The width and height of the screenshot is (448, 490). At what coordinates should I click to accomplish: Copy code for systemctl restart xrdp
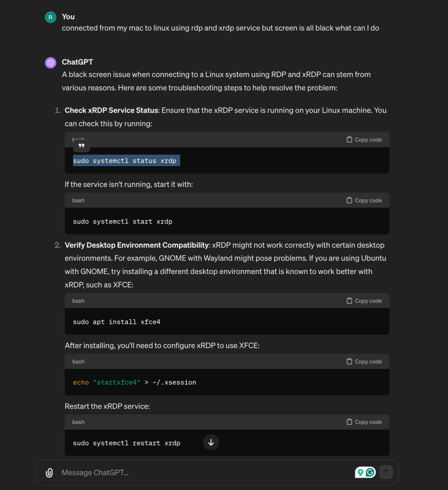[x=364, y=422]
